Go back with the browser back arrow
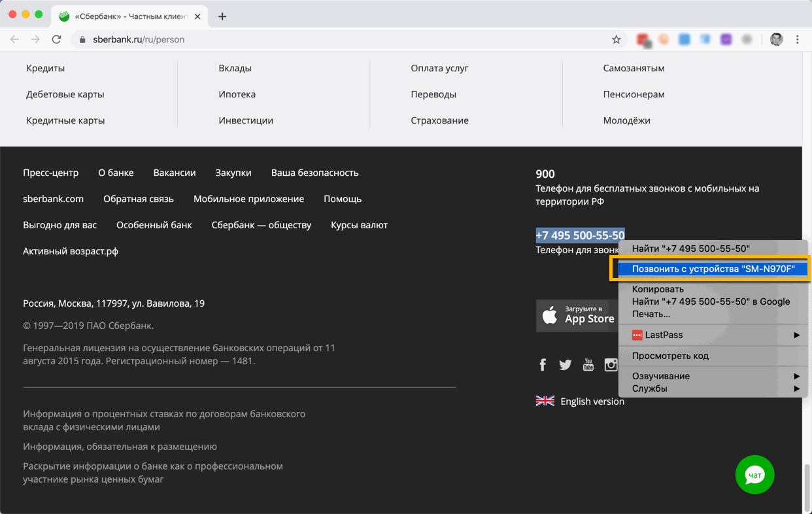 coord(14,39)
